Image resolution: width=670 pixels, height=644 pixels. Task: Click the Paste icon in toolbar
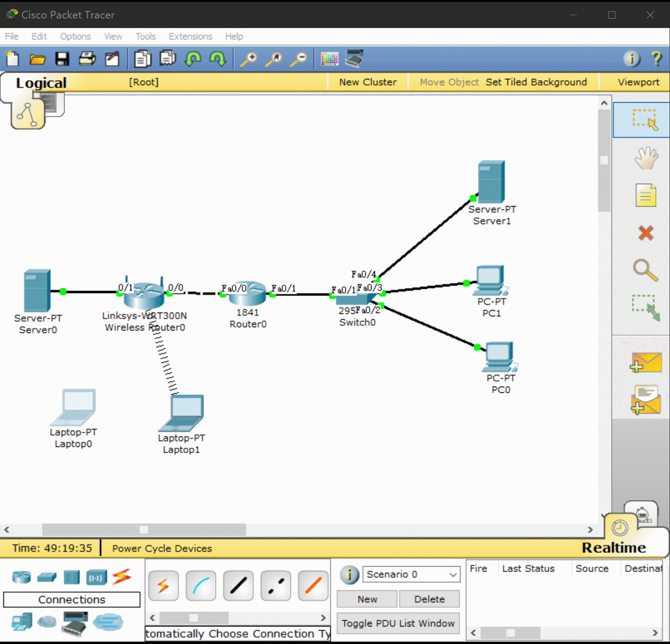click(x=167, y=58)
